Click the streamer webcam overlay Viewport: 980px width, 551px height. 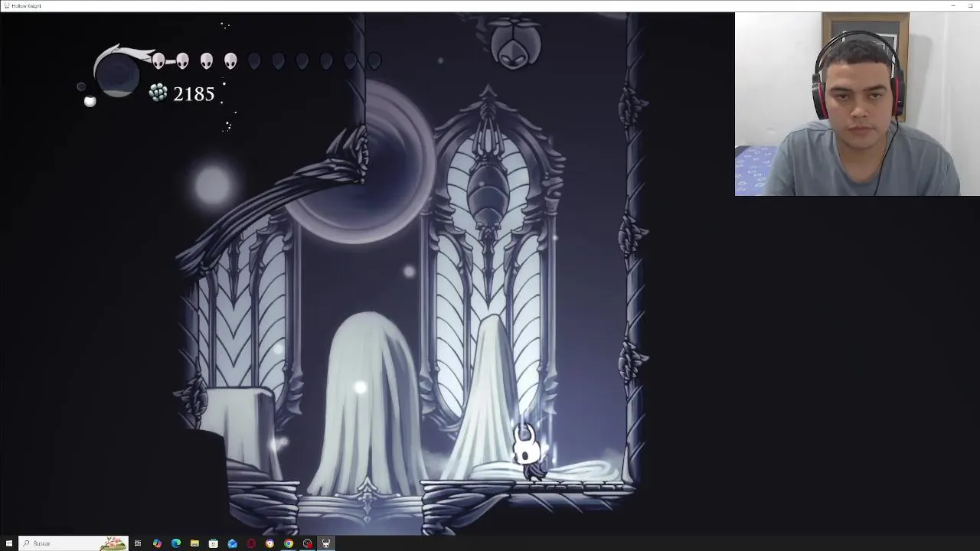[857, 104]
